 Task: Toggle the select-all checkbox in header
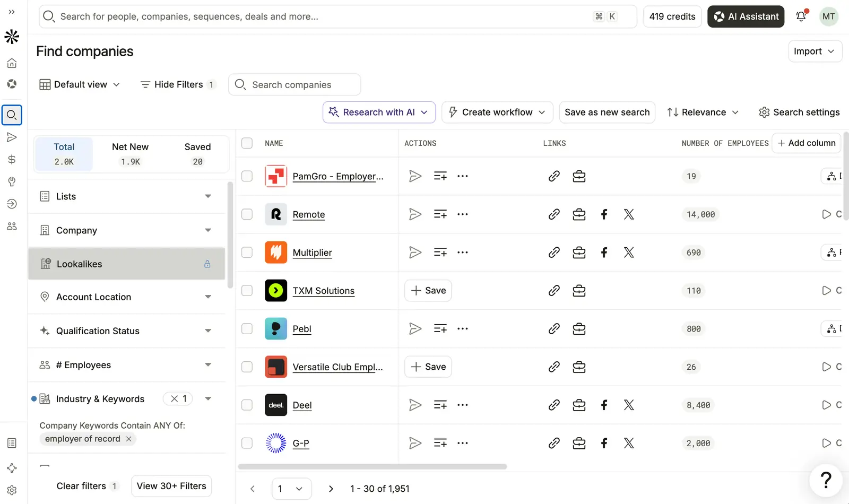tap(247, 143)
